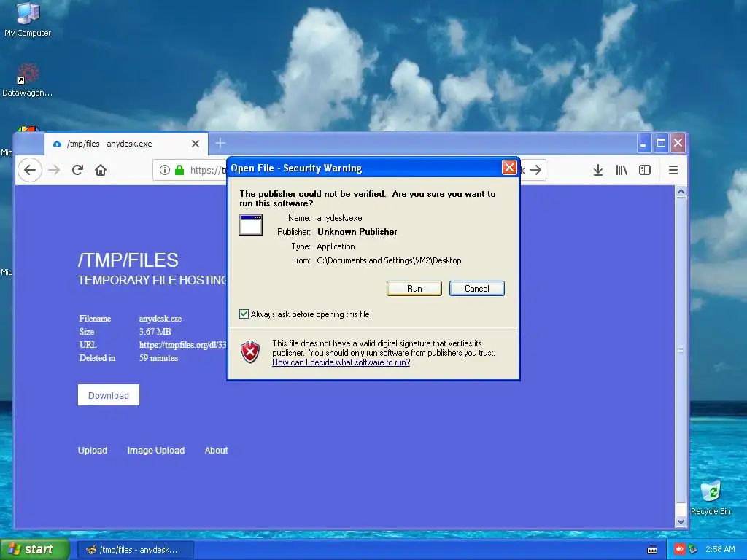Viewport: 747px width, 560px height.
Task: Click the 3.67 MB size value
Action: tap(155, 332)
